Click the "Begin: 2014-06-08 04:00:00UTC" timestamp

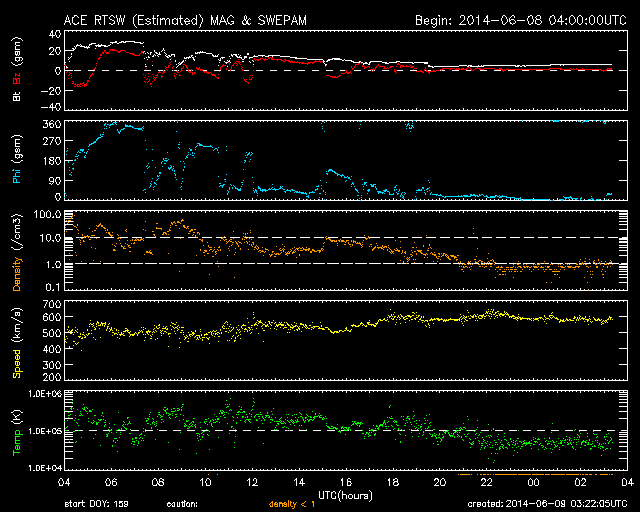pos(521,20)
